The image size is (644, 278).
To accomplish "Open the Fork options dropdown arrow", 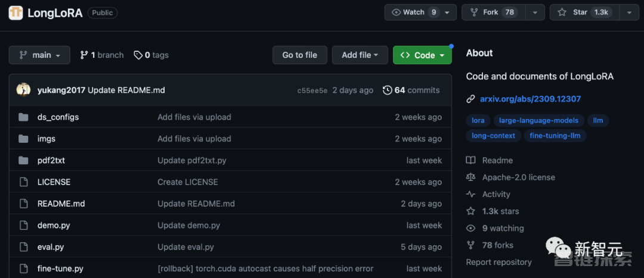I will pos(535,13).
